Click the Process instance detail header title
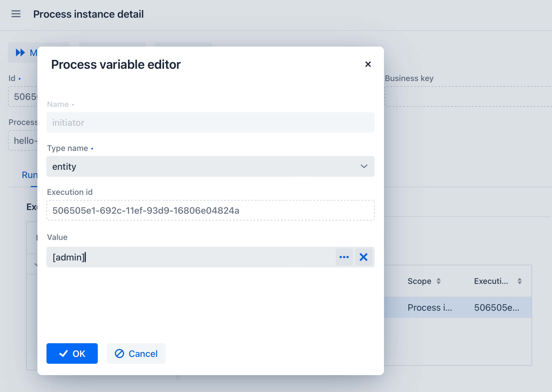 coord(89,14)
